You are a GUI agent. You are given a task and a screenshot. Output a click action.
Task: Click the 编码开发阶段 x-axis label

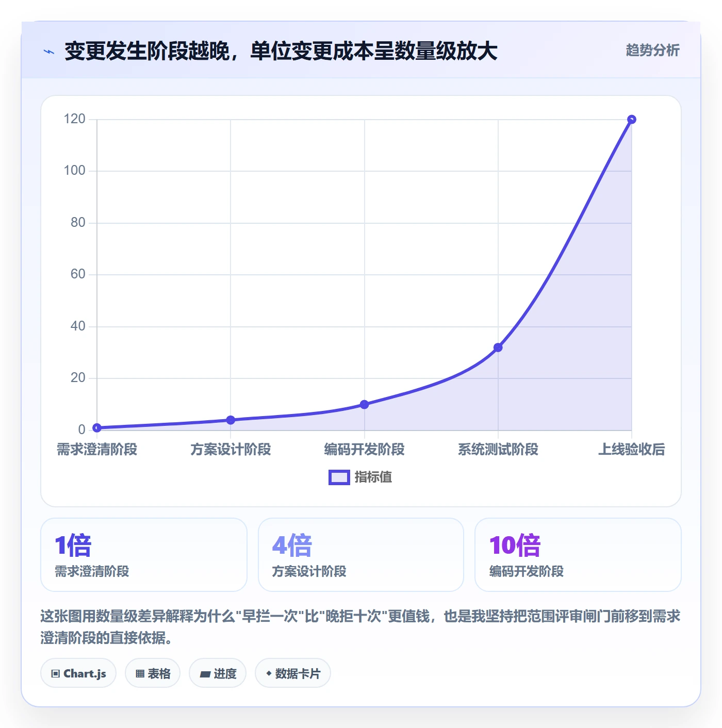[364, 450]
